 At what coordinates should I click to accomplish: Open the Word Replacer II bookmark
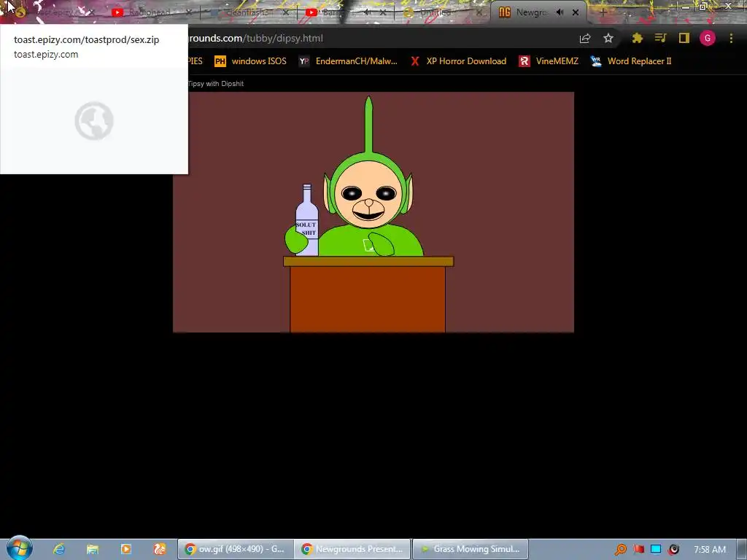[x=631, y=61]
